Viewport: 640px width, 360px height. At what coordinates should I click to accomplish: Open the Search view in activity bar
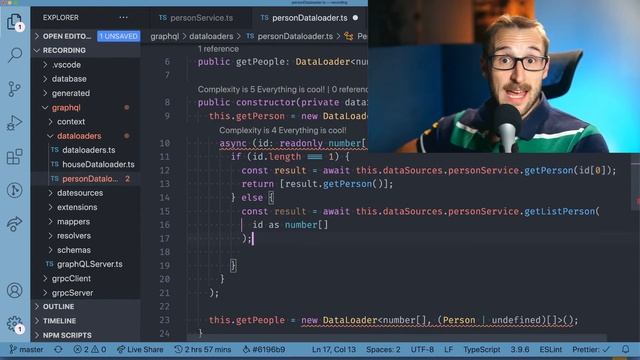pyautogui.click(x=15, y=54)
